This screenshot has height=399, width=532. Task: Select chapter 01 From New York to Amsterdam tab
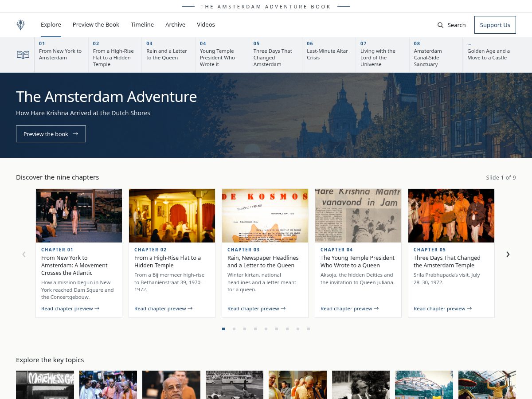click(61, 55)
